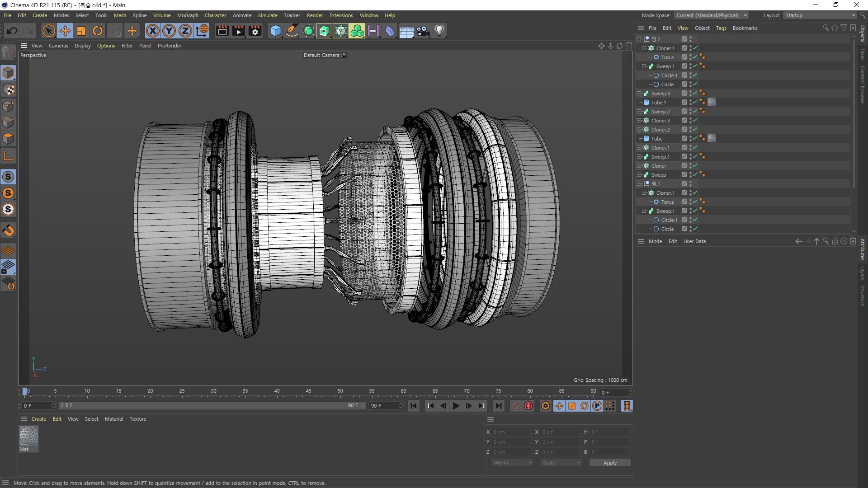Click frame 45 on the timeline ruler
Viewport: 868px width, 488px height.
(x=308, y=391)
